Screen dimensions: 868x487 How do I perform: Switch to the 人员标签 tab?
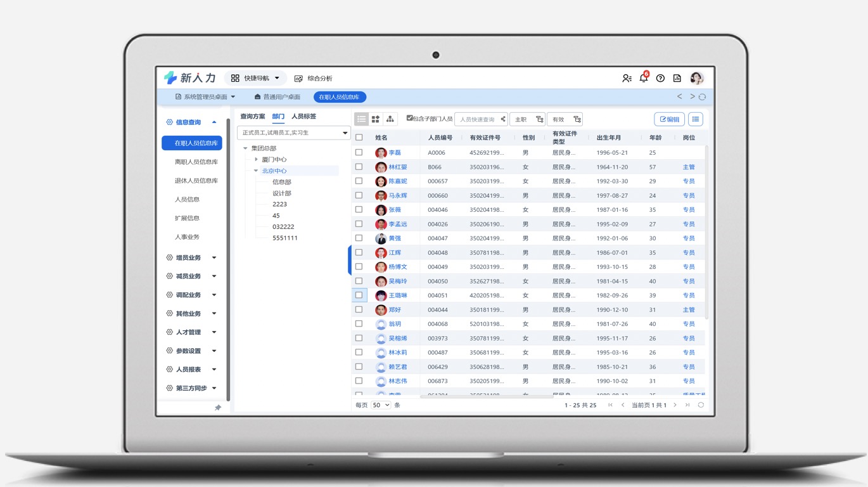click(303, 117)
